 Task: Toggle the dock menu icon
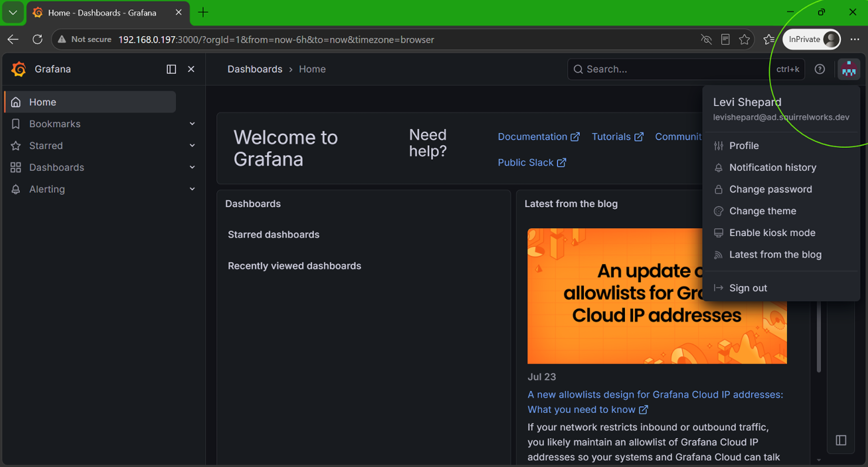click(171, 69)
